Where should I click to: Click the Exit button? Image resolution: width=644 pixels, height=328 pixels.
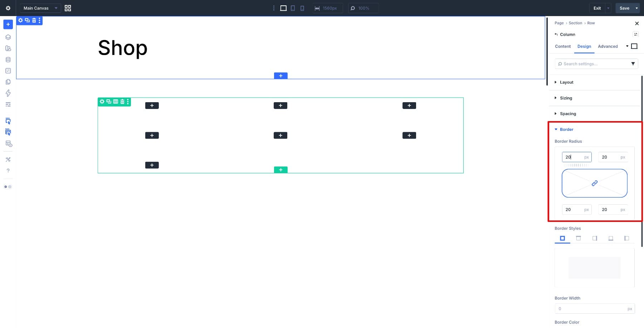[597, 8]
